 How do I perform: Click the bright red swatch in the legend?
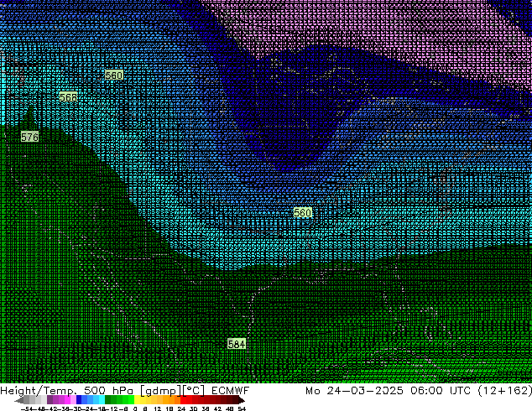[183, 399]
